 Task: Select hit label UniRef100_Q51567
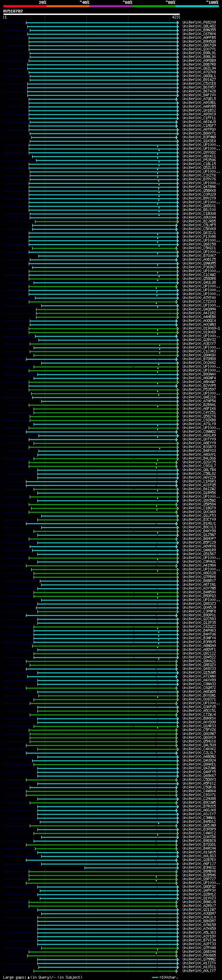click(x=199, y=553)
